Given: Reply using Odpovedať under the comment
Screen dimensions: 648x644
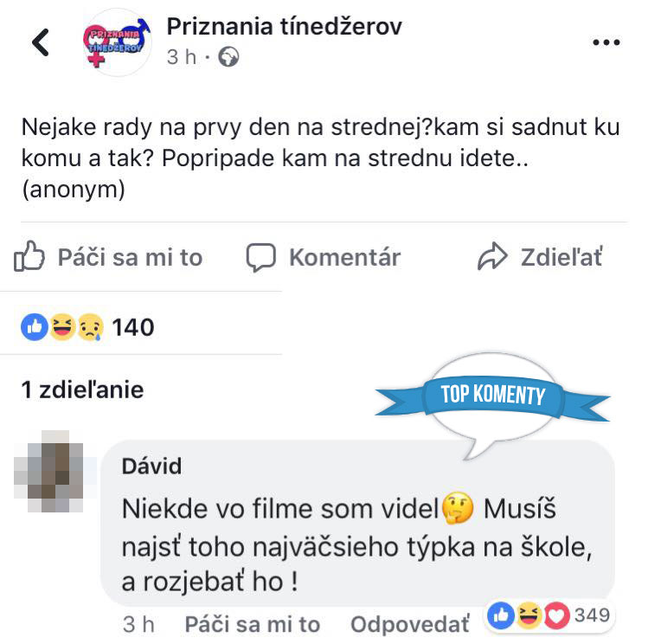Looking at the screenshot, I should [409, 624].
